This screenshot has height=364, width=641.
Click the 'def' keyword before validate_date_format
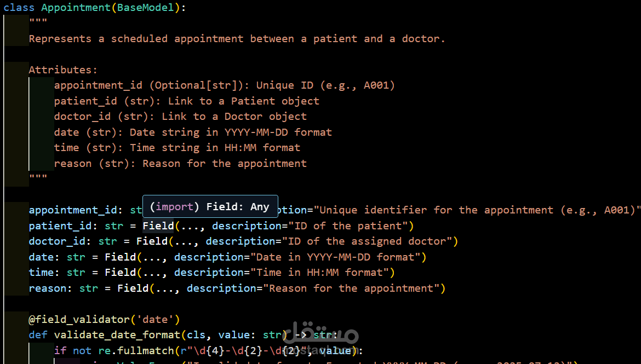38,335
